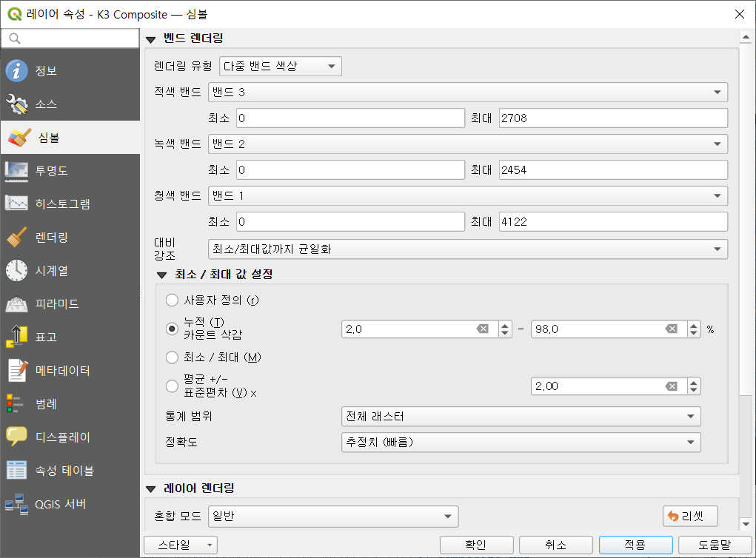The image size is (756, 558).
Task: Close the layer properties dialog
Action: pos(740,14)
